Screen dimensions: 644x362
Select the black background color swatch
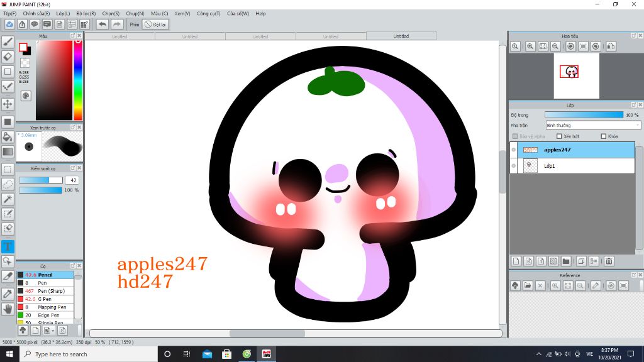[27, 52]
